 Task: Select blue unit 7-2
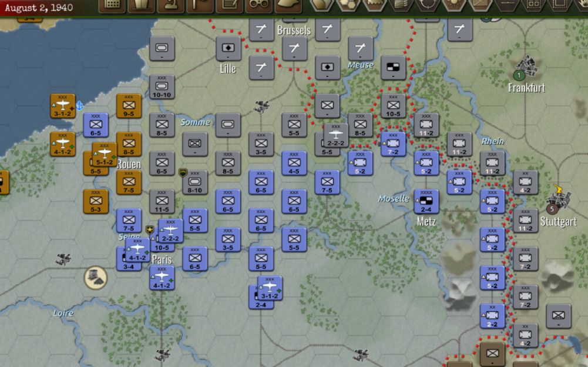click(x=394, y=144)
